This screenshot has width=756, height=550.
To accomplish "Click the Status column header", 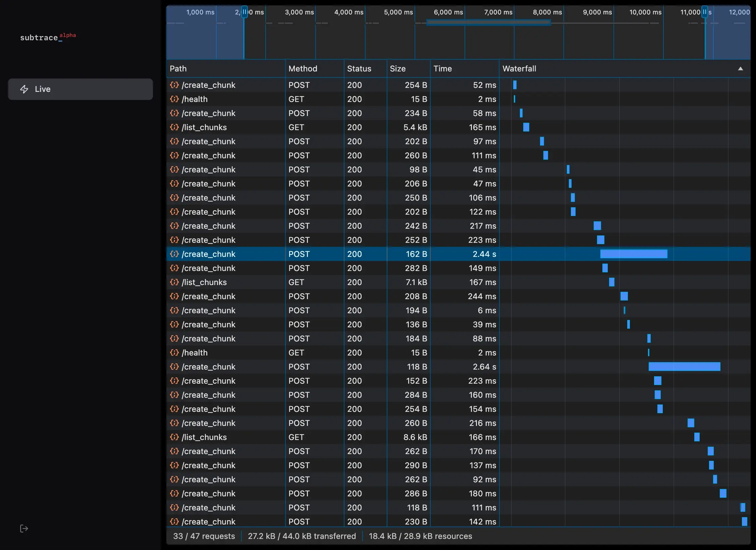I will click(x=359, y=69).
